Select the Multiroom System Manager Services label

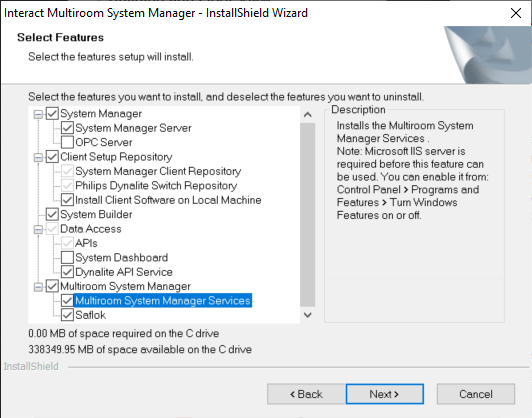163,301
